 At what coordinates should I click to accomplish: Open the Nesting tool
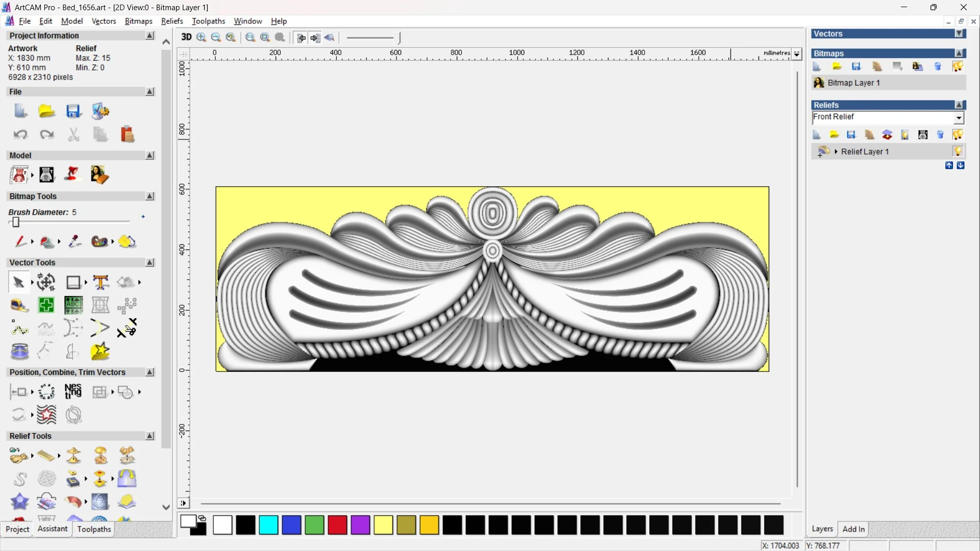coord(73,392)
